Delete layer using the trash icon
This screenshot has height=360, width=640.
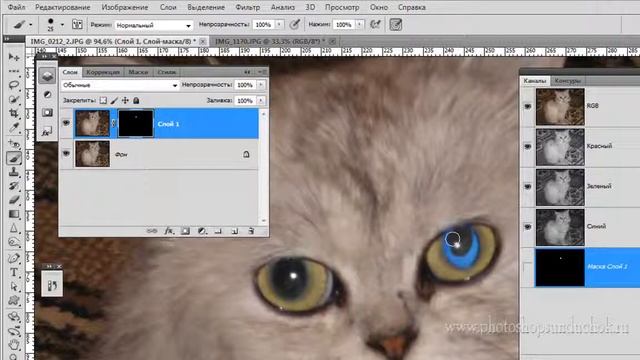251,231
